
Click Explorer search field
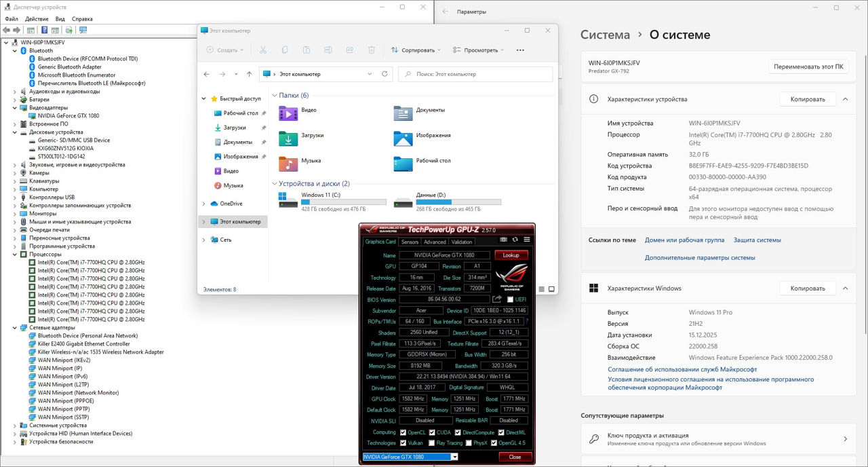click(x=475, y=74)
